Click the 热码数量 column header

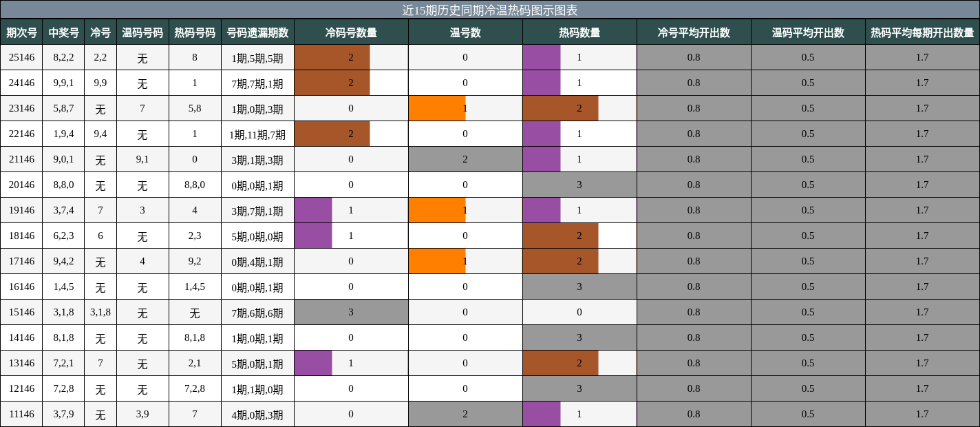coord(579,32)
